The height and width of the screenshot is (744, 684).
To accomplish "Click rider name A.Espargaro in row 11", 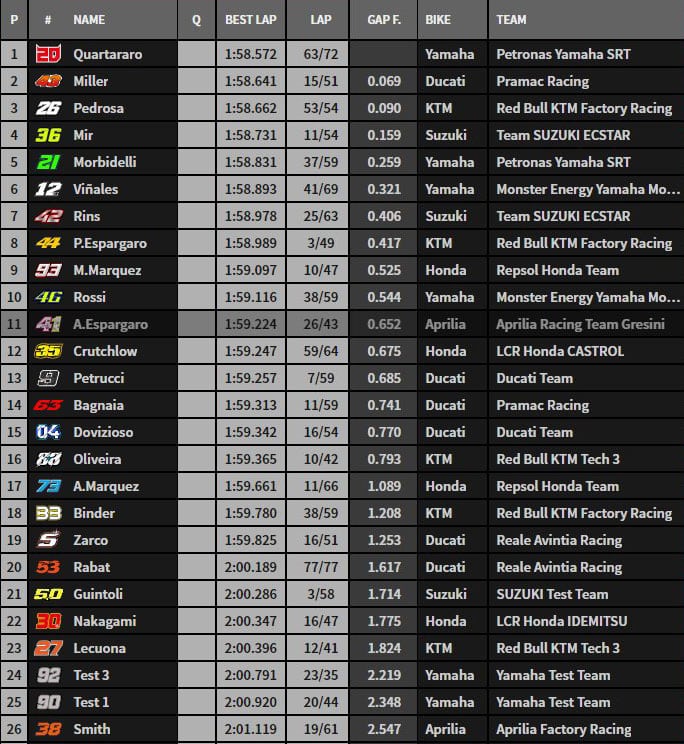I will (x=110, y=324).
